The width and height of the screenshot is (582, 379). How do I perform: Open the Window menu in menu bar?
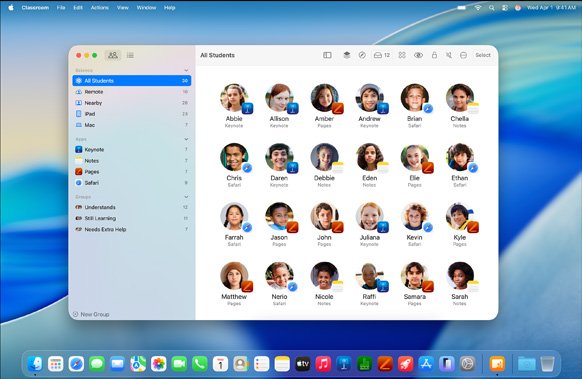pos(146,7)
